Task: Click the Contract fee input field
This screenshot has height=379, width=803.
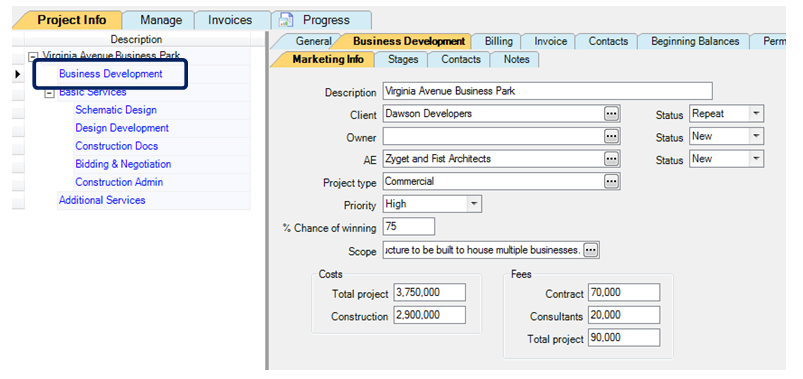Action: pos(624,292)
